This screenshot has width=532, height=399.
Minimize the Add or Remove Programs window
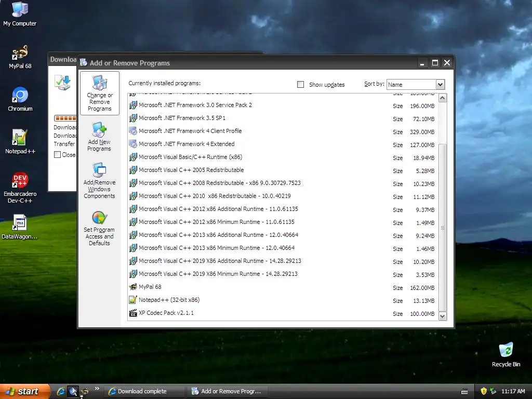coord(422,63)
